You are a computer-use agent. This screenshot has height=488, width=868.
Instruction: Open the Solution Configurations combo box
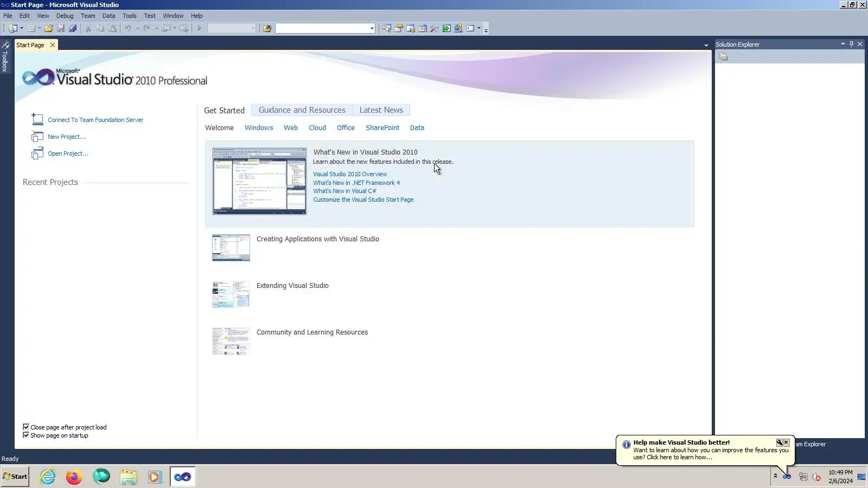coord(232,28)
